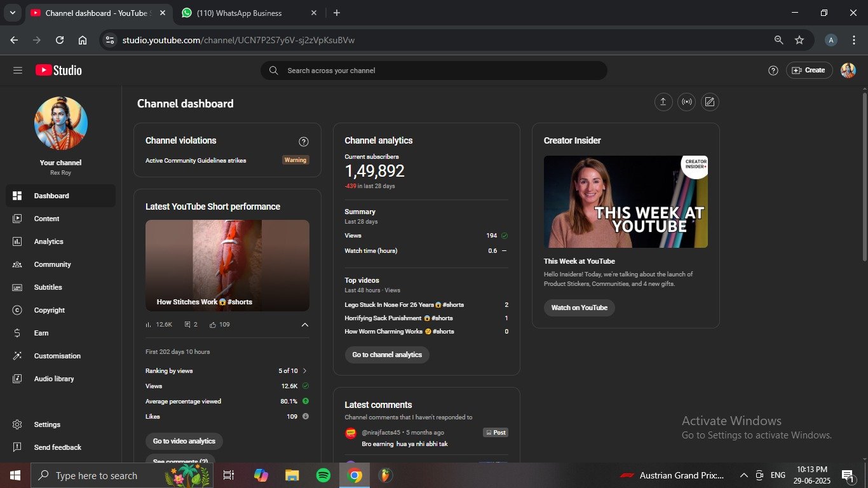Switch to the WhatsApp Business tab

point(248,13)
